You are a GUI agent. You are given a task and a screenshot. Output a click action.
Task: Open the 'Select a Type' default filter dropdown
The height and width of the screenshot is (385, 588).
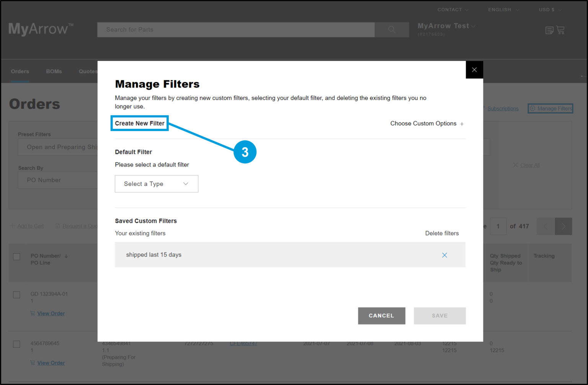tap(156, 184)
